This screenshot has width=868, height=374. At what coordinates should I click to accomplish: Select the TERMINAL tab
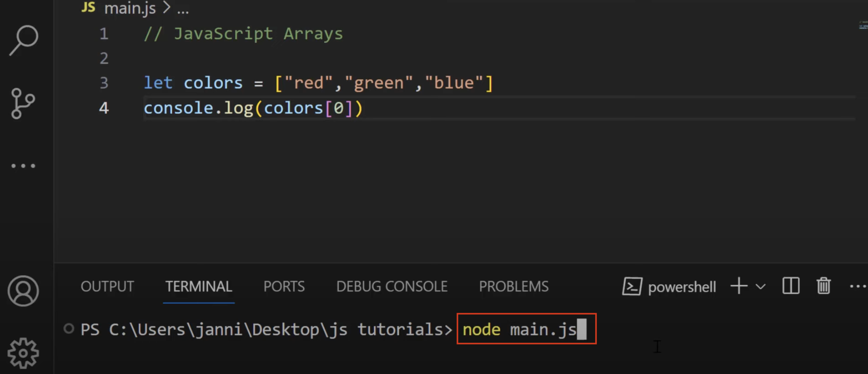(x=199, y=286)
